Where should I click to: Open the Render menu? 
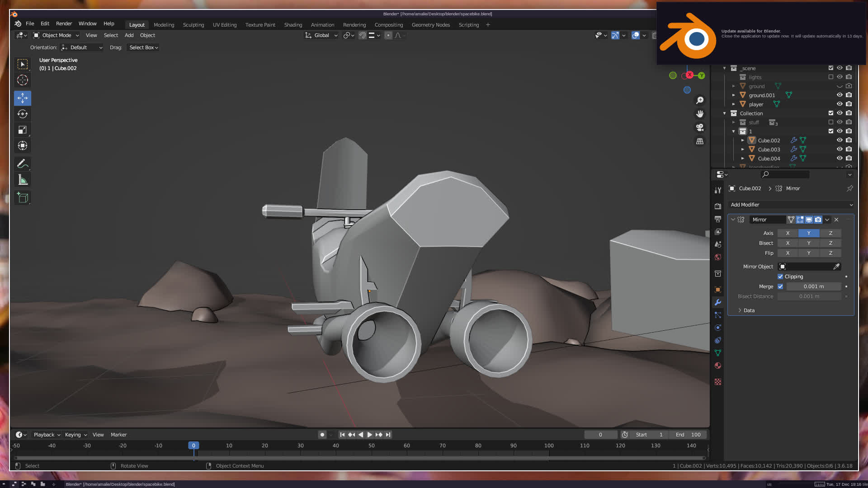click(x=64, y=23)
